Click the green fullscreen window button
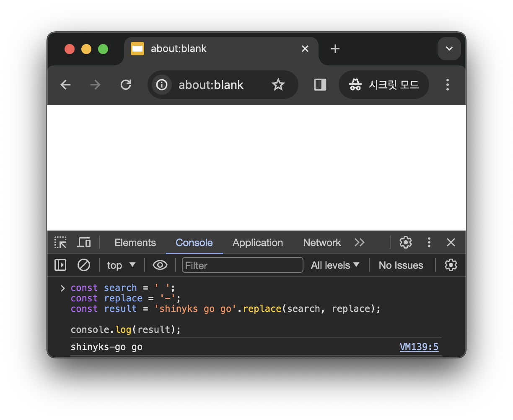This screenshot has width=513, height=420. 103,49
